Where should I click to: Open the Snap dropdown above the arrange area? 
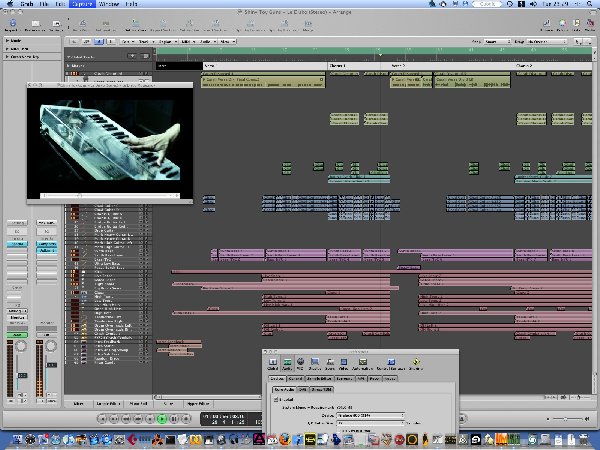point(496,43)
